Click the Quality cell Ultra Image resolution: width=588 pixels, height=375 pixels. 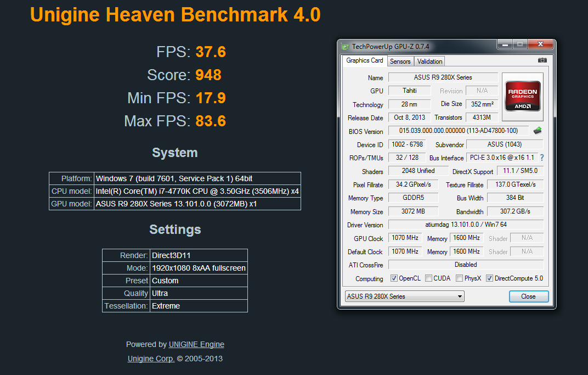[x=199, y=293]
